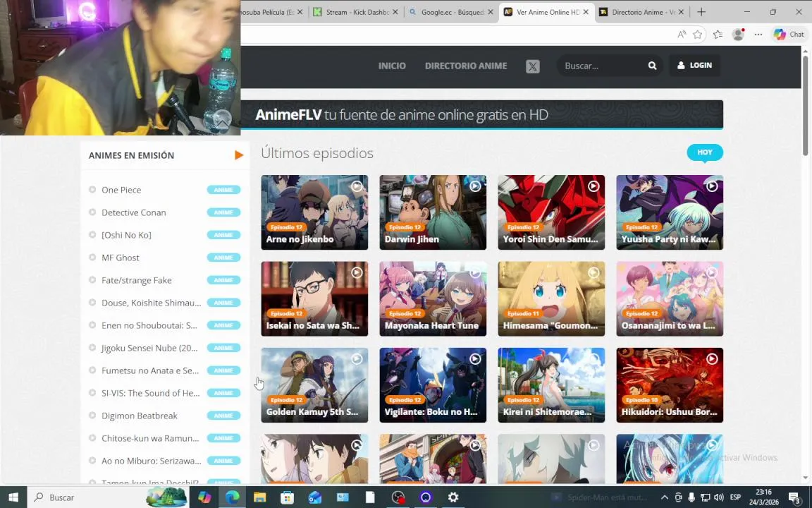This screenshot has width=812, height=508.
Task: Open the Favorites list icon in Edge toolbar
Action: [x=718, y=34]
